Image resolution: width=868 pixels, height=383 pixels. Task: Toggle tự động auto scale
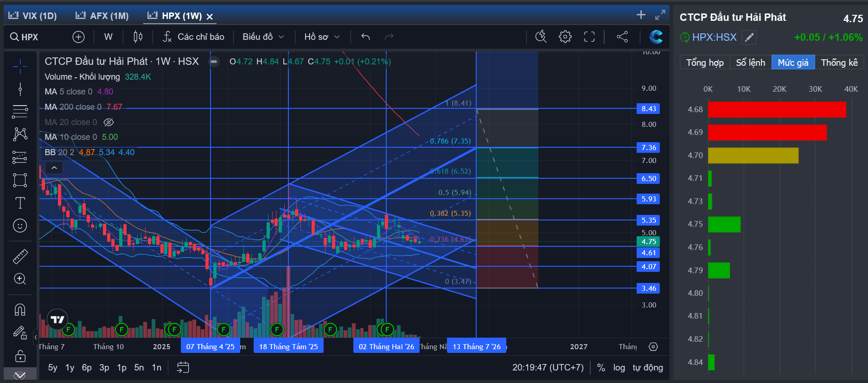click(648, 368)
